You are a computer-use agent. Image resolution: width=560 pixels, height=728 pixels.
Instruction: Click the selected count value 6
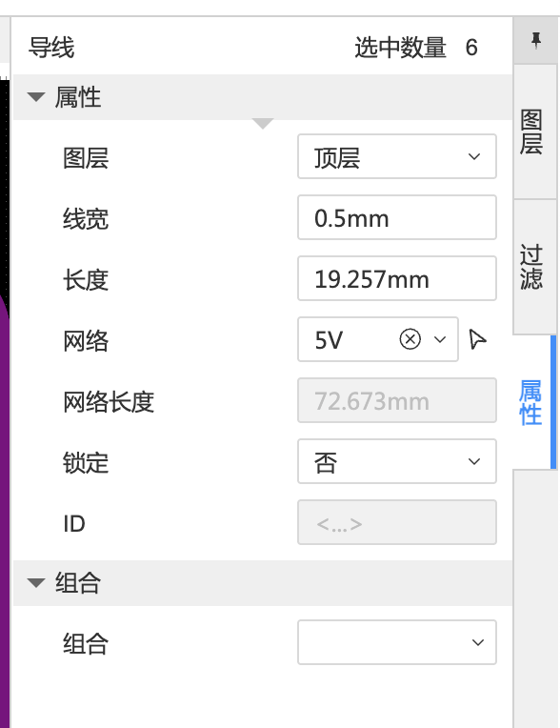(x=471, y=48)
